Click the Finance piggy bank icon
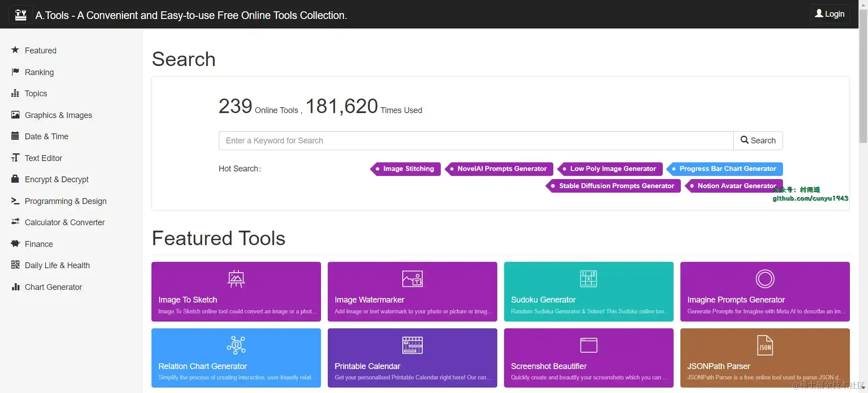This screenshot has height=393, width=868. 15,243
